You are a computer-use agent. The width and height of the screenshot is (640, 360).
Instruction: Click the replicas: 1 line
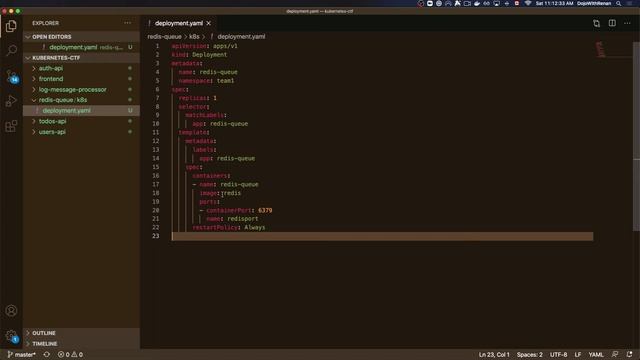pyautogui.click(x=198, y=98)
